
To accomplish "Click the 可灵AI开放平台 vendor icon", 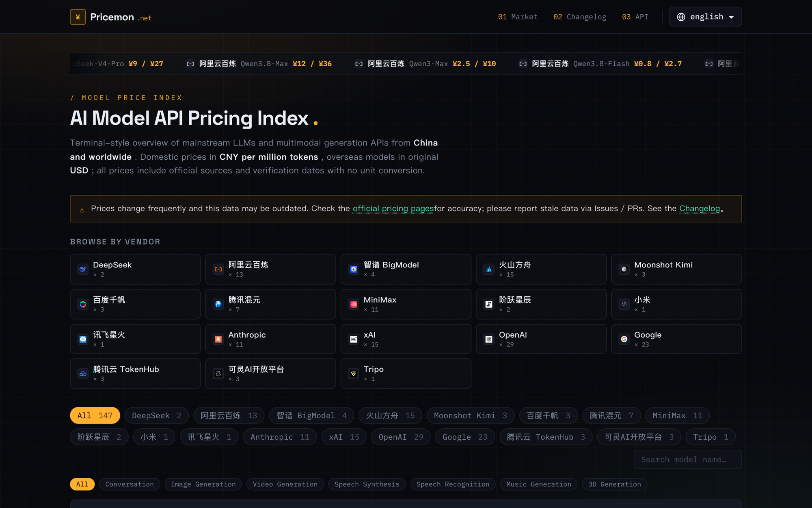I will [218, 373].
